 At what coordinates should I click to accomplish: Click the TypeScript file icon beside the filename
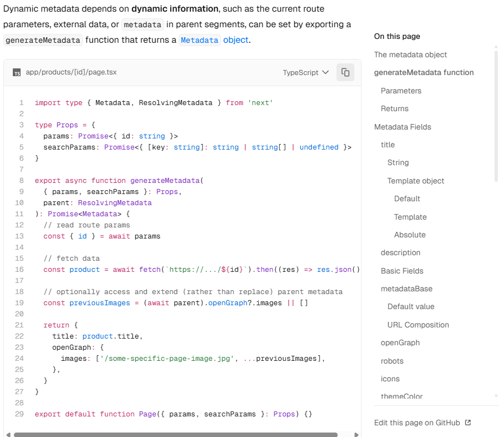click(x=17, y=72)
